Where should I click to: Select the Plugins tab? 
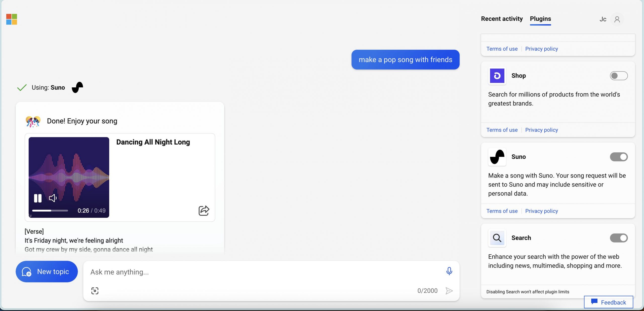pos(540,19)
